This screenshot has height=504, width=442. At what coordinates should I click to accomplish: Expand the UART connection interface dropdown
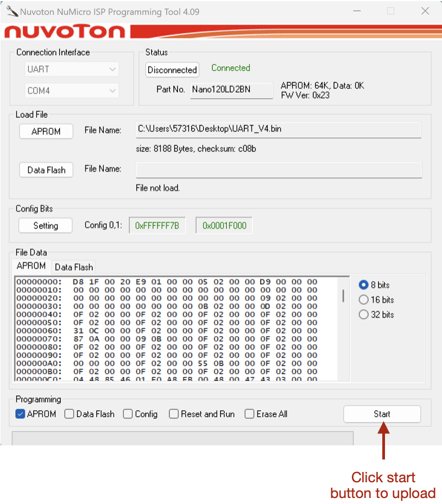pos(72,70)
